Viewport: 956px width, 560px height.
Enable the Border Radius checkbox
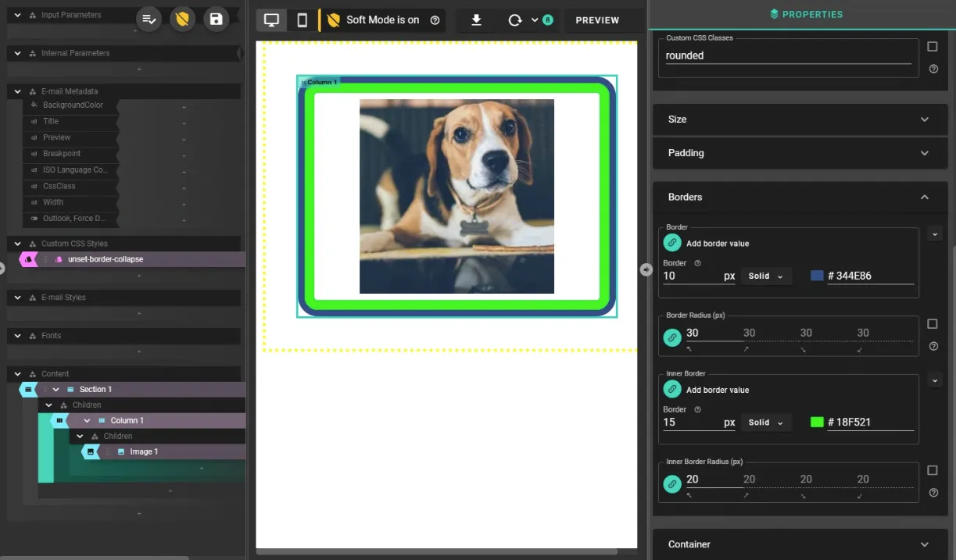tap(932, 324)
